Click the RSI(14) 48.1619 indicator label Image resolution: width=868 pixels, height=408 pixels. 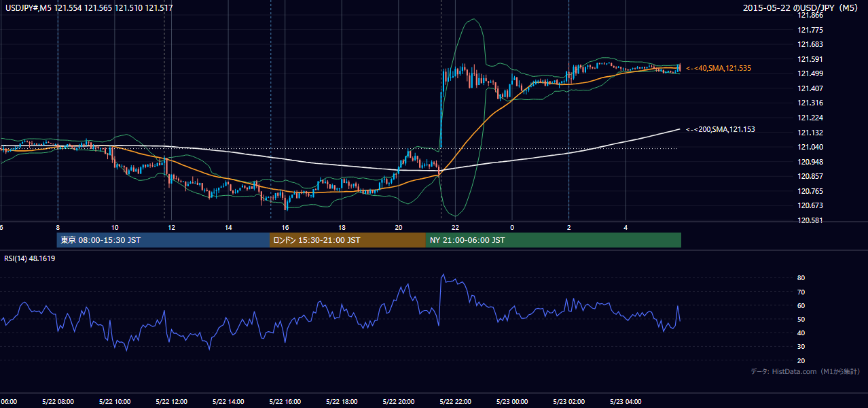tap(30, 258)
